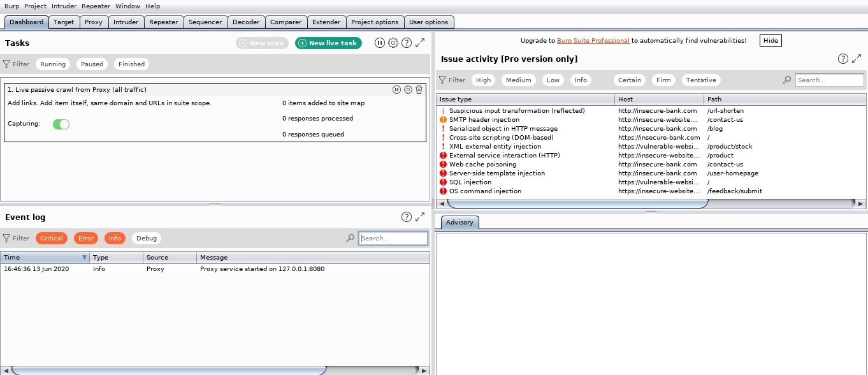
Task: Switch to the Proxy tab
Action: click(94, 22)
